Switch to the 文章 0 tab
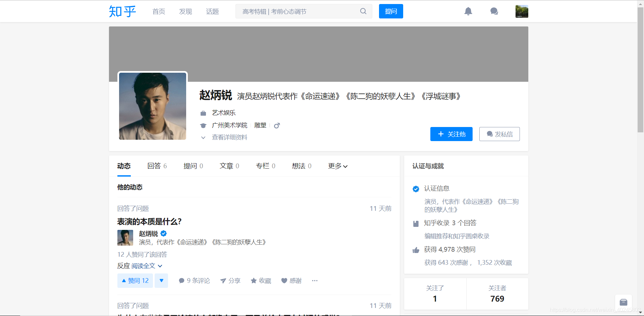The width and height of the screenshot is (644, 316). (229, 166)
